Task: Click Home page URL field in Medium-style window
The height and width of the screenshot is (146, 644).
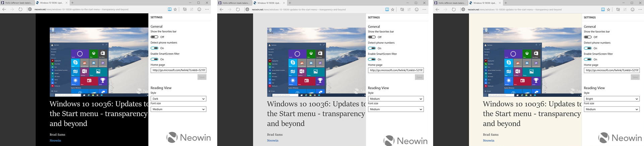Action: 396,70
